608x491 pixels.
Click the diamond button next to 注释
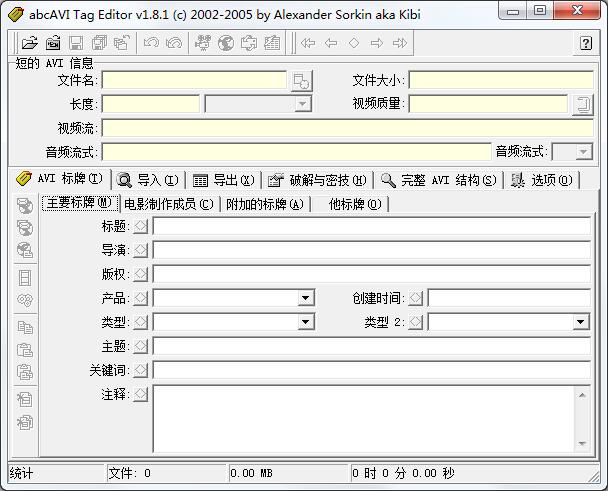point(141,394)
